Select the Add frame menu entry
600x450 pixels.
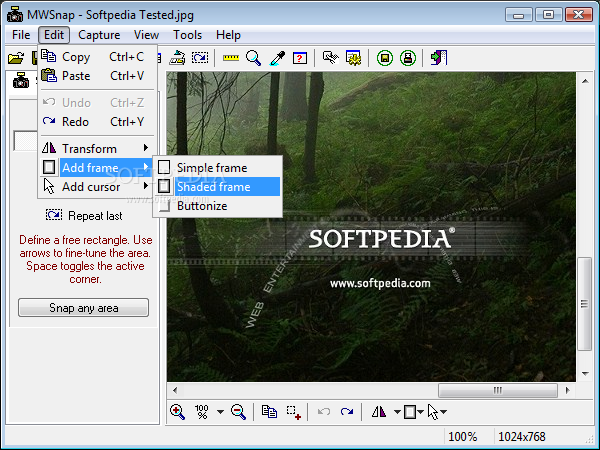click(98, 168)
